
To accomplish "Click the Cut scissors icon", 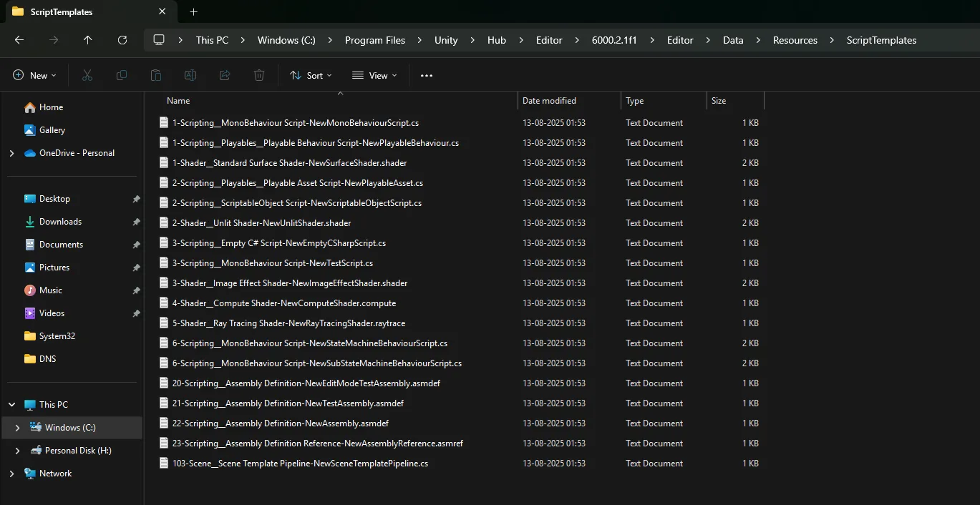I will [x=87, y=75].
